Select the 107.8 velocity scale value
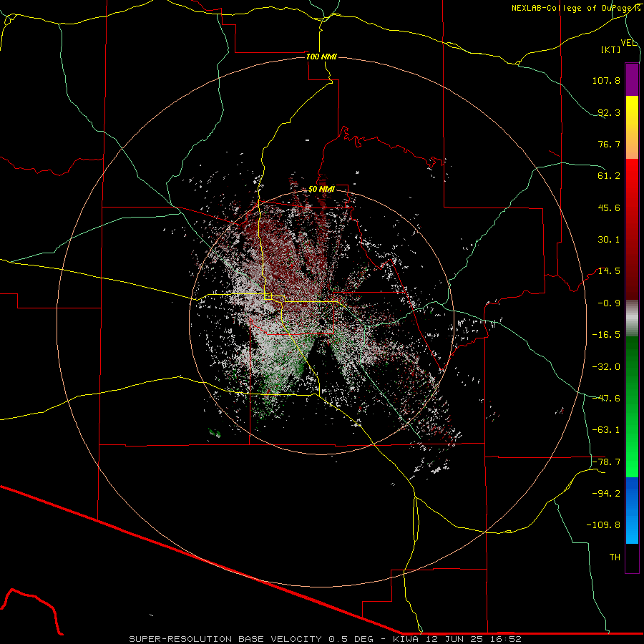Screen dimensions: 644x644 pos(606,80)
